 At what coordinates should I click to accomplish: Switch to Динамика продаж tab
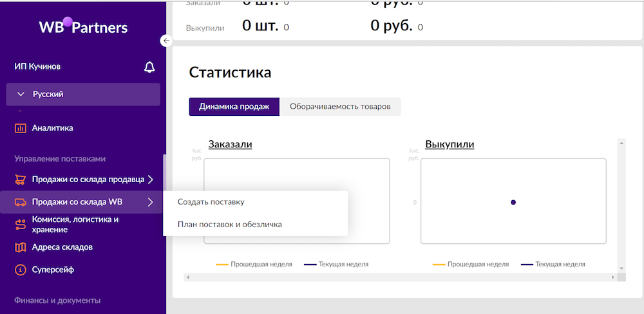(x=234, y=107)
